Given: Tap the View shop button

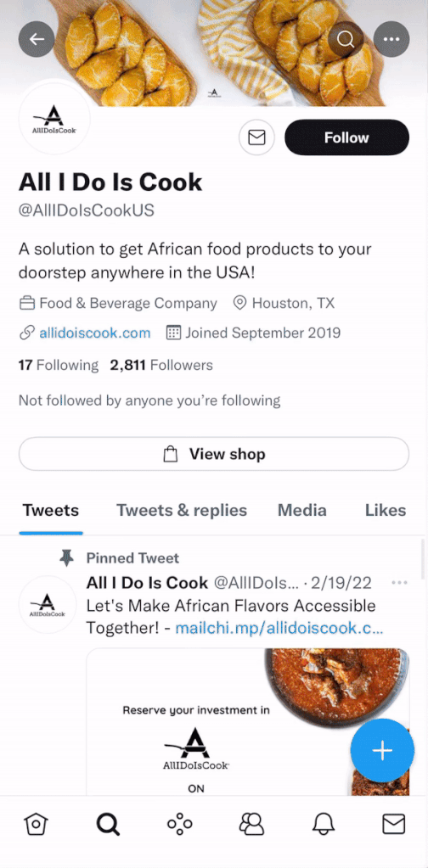Looking at the screenshot, I should [x=214, y=454].
